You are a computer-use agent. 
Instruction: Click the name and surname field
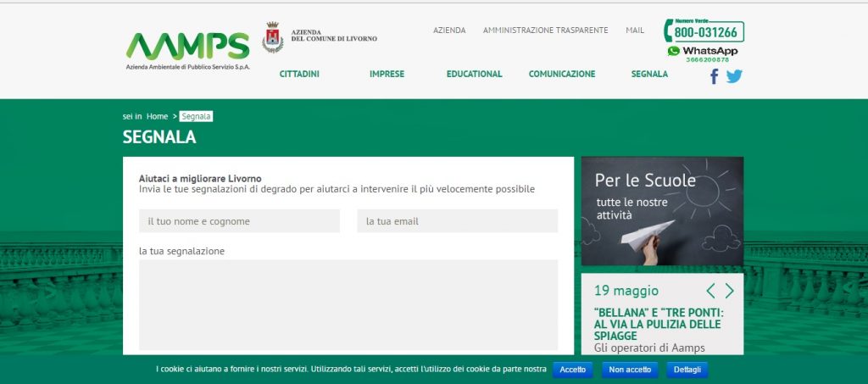[x=239, y=221]
